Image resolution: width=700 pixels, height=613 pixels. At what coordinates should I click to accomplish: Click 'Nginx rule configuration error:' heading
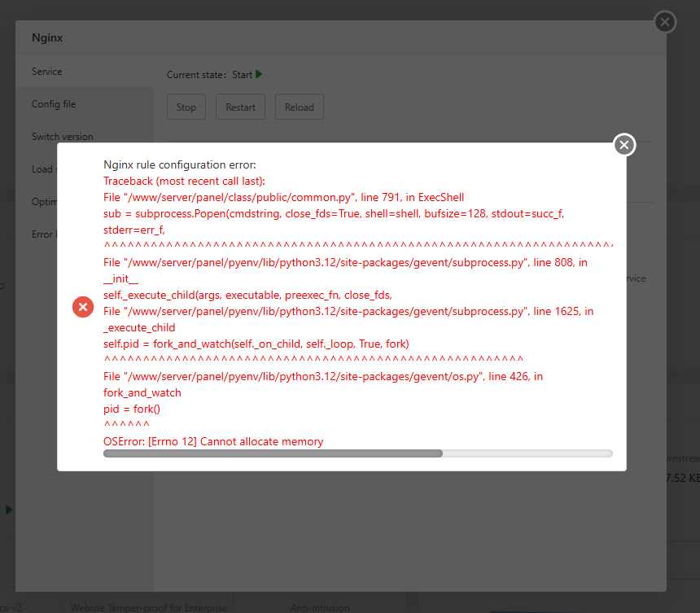click(179, 164)
